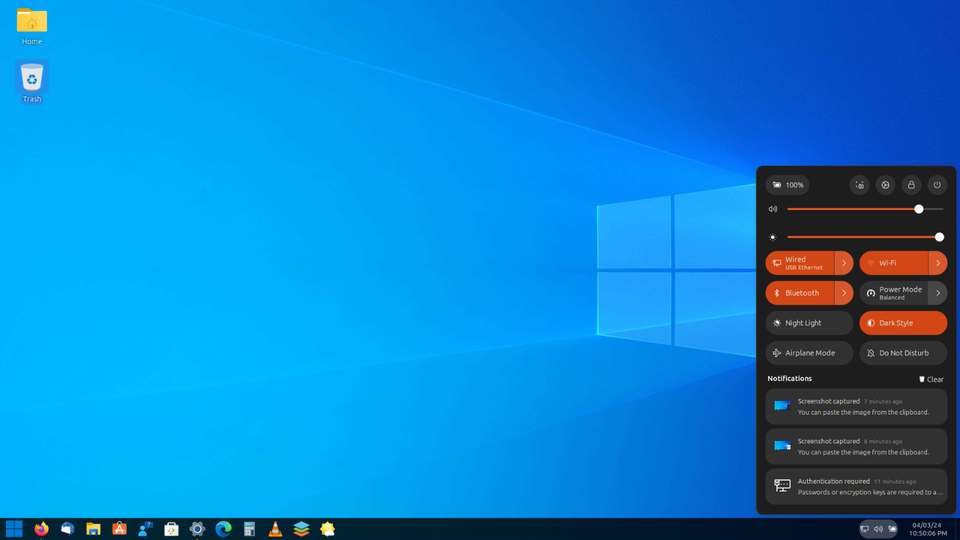The image size is (960, 540).
Task: Adjust the volume slider
Action: click(x=864, y=209)
